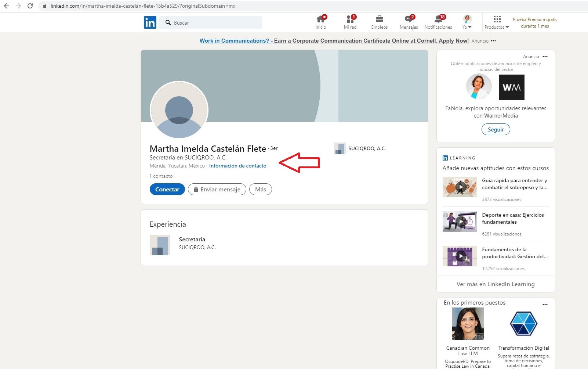Click the Buscar search field
This screenshot has width=588, height=385.
click(211, 22)
